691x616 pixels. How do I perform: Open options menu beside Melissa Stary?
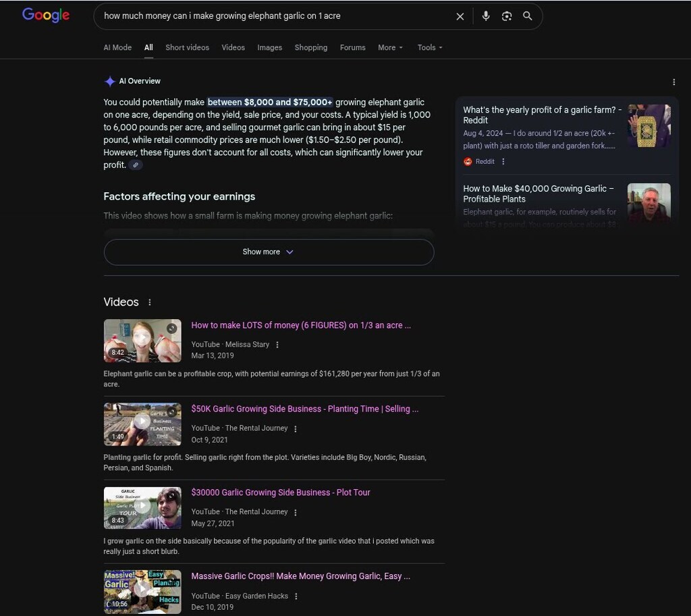[277, 345]
